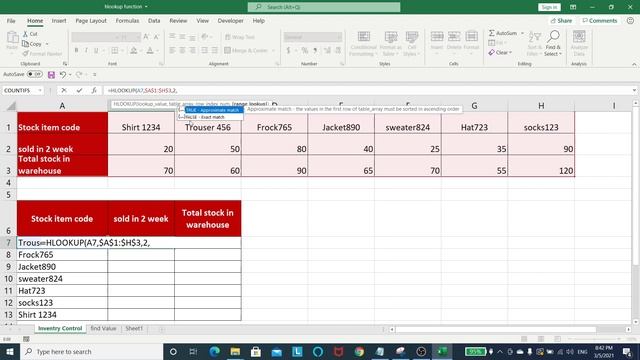640x360 pixels.
Task: Switch to the find Value sheet tab
Action: coord(103,328)
